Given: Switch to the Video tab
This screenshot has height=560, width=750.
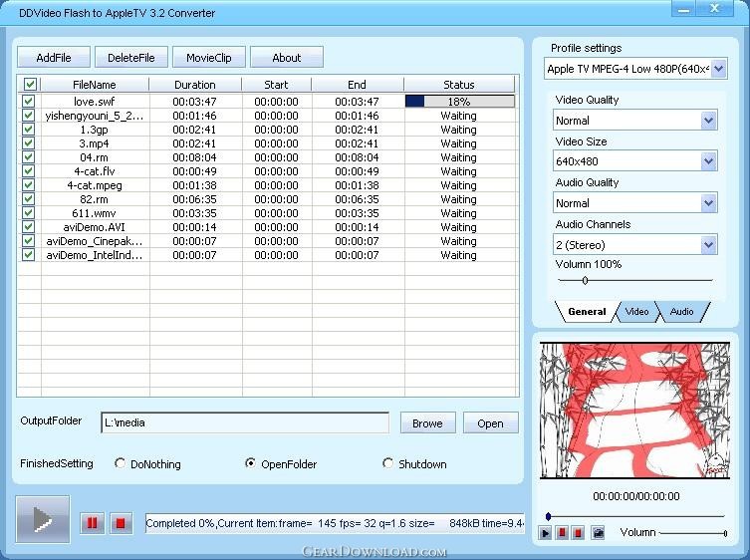Looking at the screenshot, I should [x=636, y=312].
